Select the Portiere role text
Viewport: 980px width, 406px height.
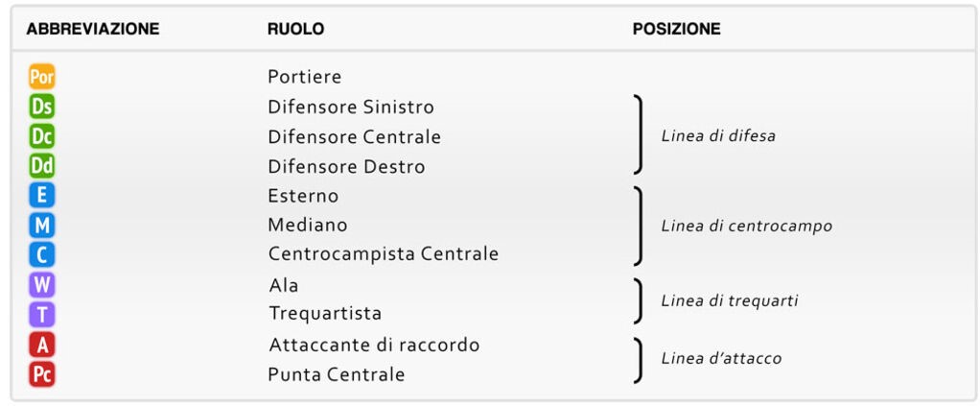coord(305,77)
